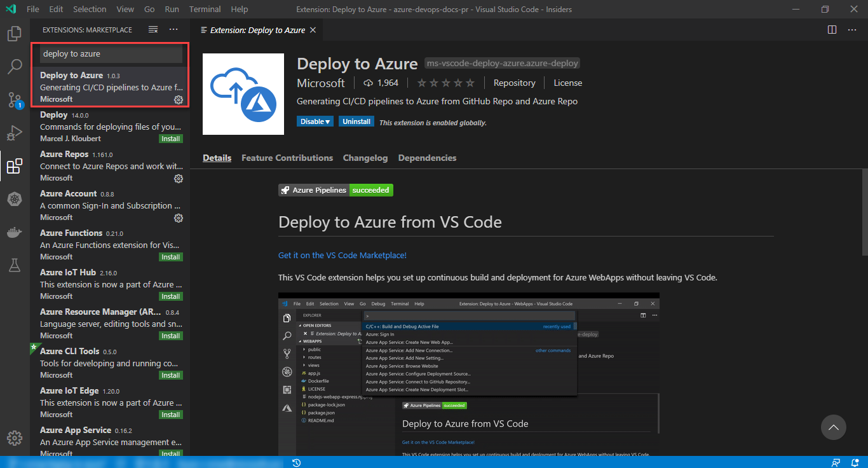Open Source Control showing one pending change

[14, 100]
